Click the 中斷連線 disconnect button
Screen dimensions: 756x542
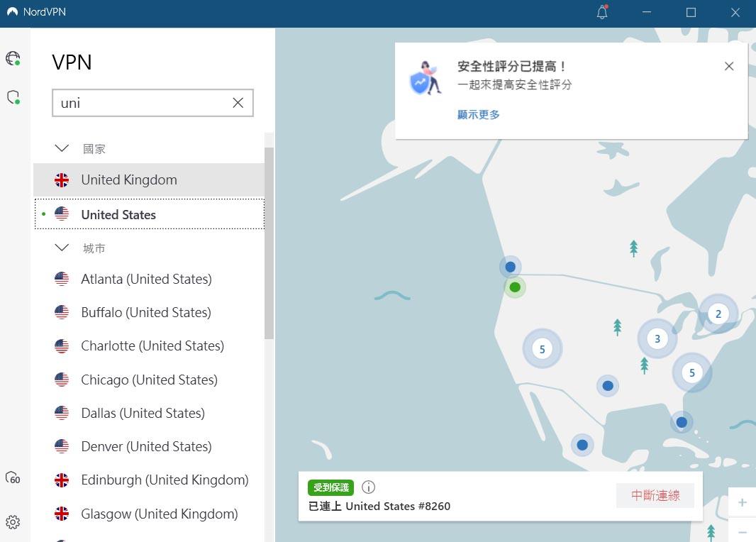[x=655, y=495]
